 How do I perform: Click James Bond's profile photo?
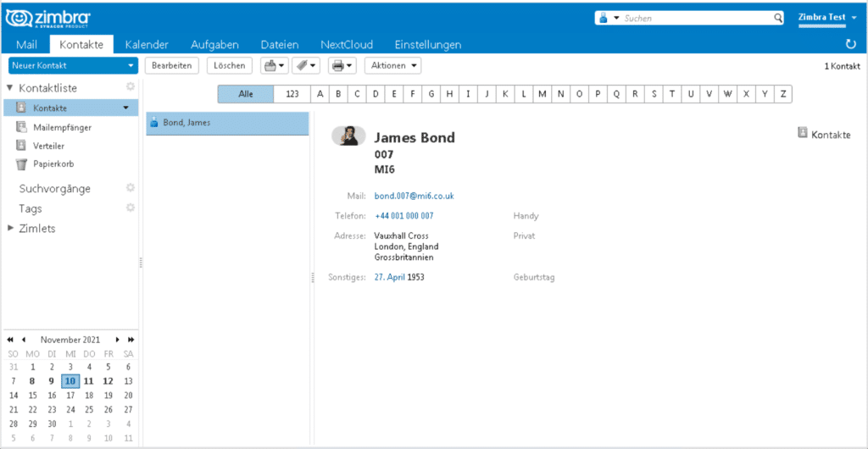(x=348, y=136)
